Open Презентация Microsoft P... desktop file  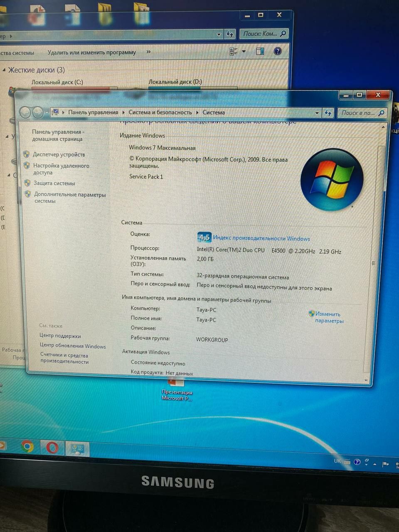click(177, 390)
